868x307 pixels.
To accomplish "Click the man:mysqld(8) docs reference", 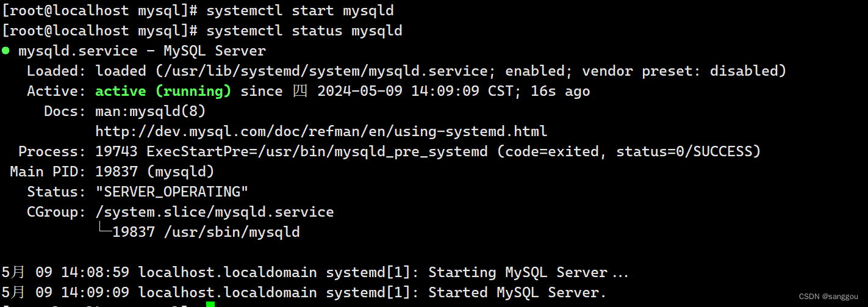I will [x=151, y=111].
